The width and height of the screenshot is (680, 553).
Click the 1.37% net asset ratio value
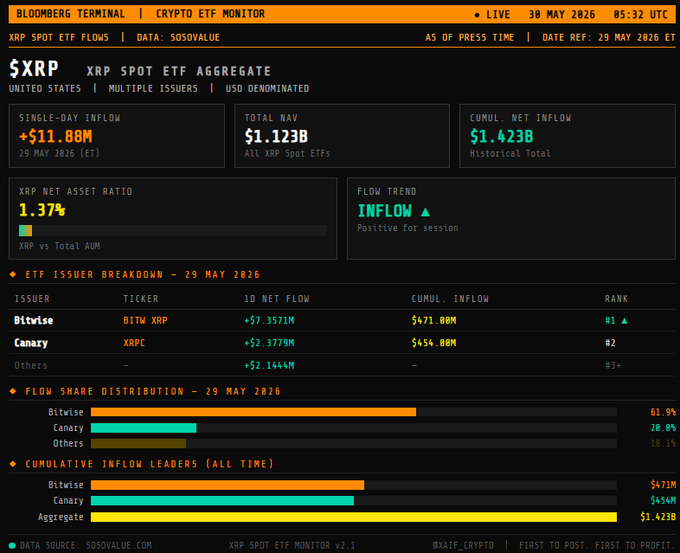coord(42,210)
